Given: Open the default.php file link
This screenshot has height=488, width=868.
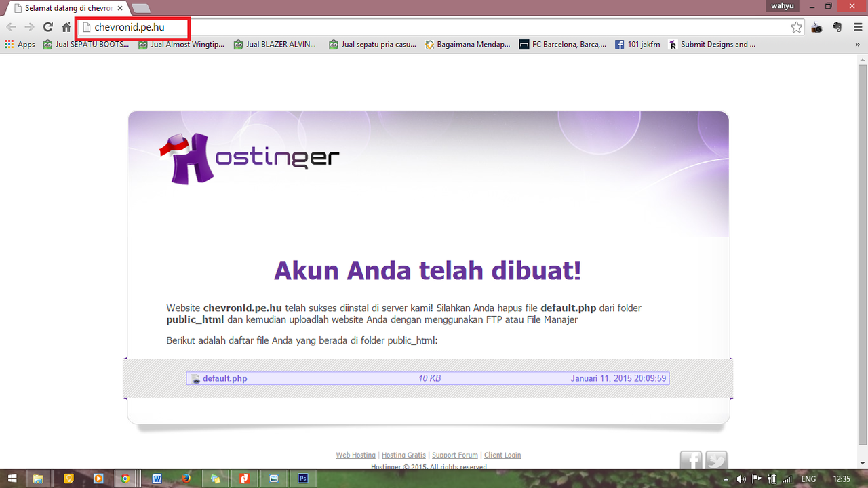Looking at the screenshot, I should (224, 378).
